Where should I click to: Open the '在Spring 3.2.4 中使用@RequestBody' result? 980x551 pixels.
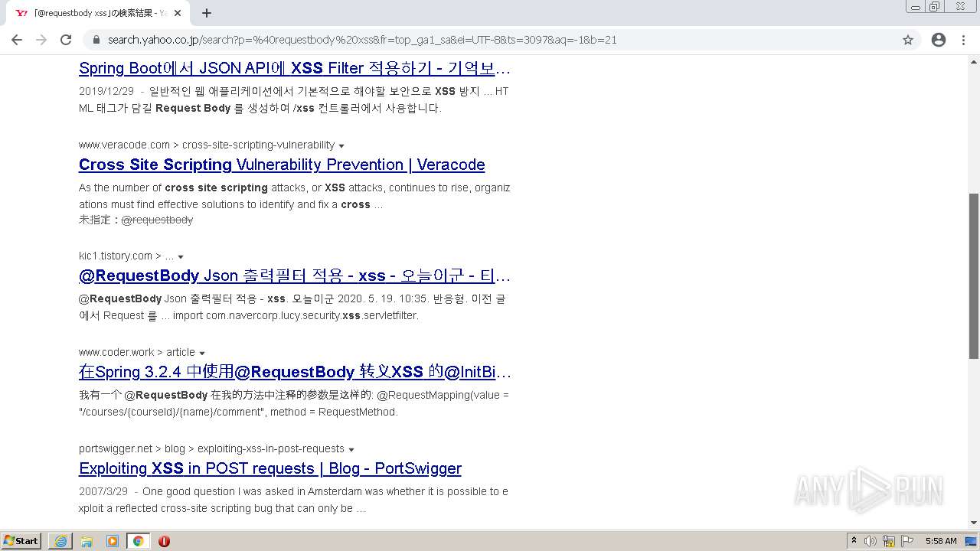point(295,372)
